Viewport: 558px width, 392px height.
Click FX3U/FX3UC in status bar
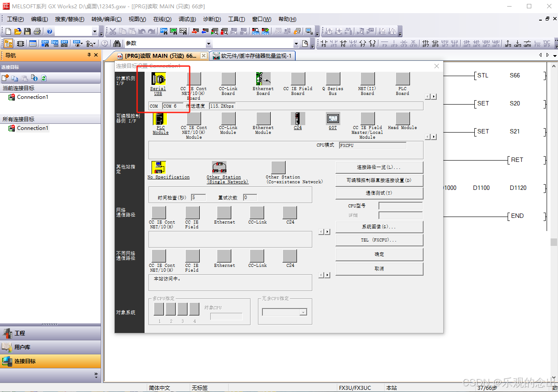pyautogui.click(x=355, y=388)
